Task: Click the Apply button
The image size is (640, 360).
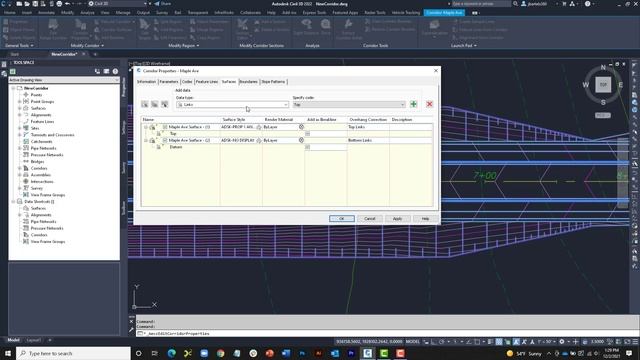Action: coord(397,219)
